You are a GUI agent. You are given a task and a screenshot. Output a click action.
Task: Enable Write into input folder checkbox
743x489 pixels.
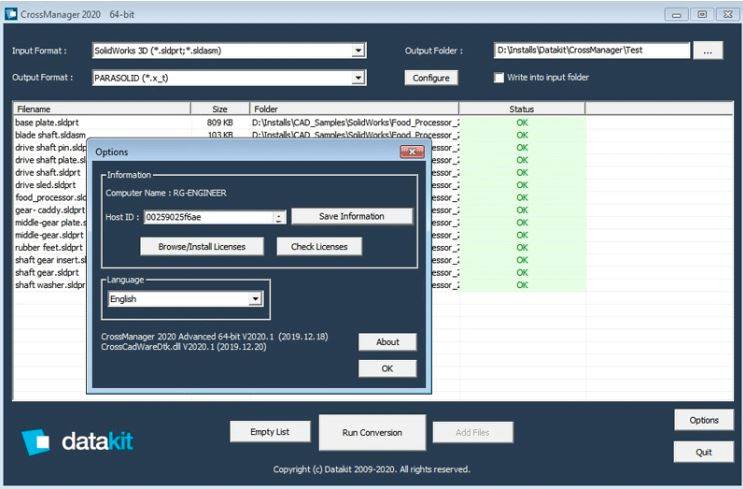tap(500, 77)
